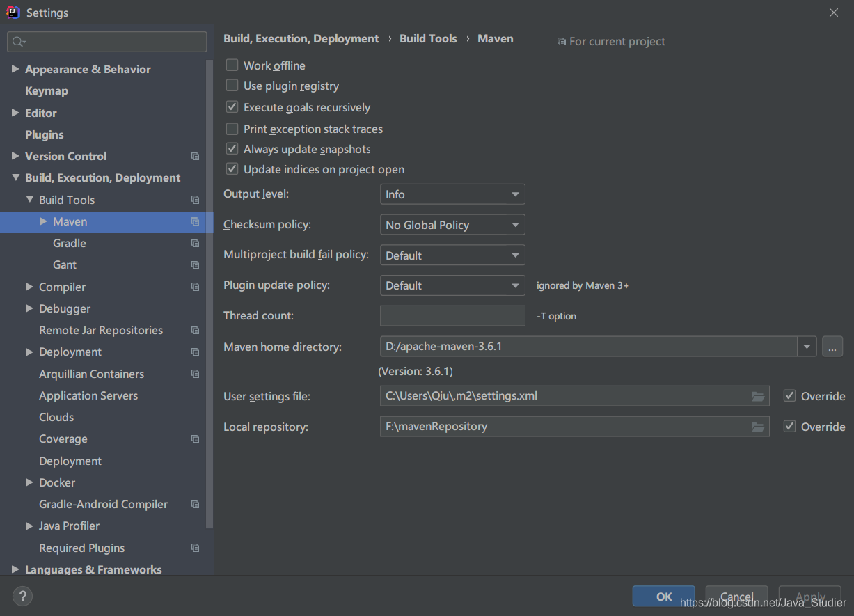Click browse ellipsis button for Maven home

pos(832,346)
